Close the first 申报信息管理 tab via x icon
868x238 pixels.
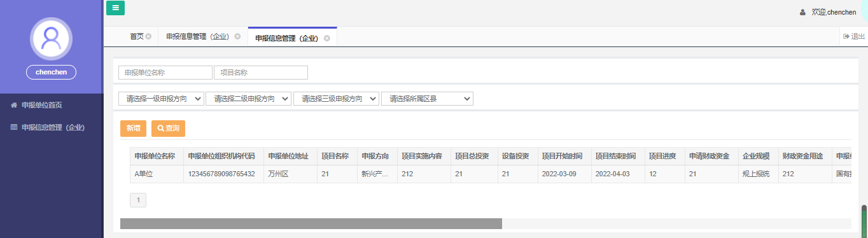coord(237,36)
